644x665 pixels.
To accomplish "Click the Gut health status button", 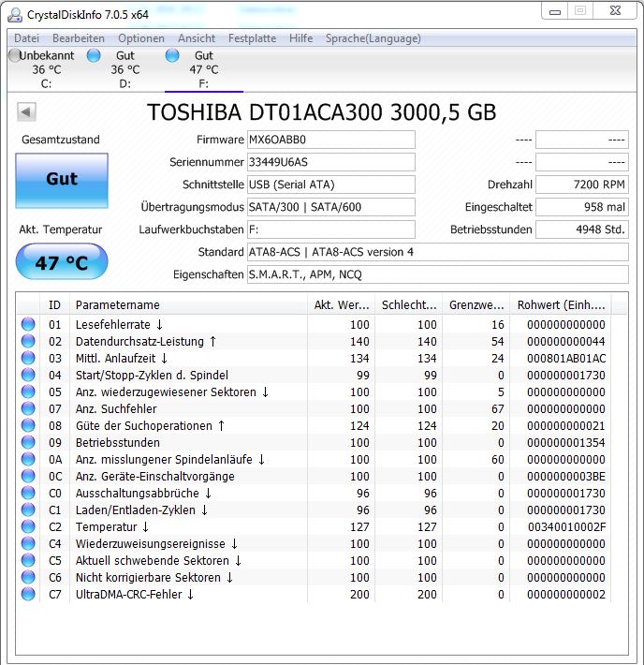I will pos(62,181).
